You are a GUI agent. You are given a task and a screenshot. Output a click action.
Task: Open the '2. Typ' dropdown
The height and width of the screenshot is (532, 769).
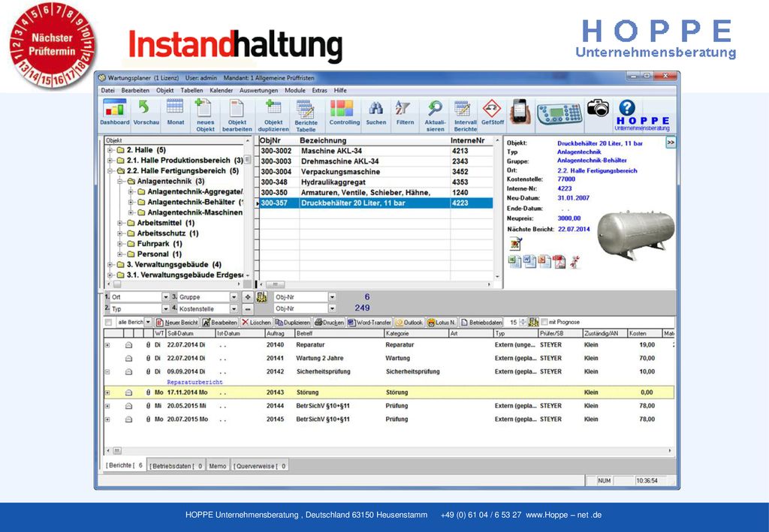click(x=166, y=308)
